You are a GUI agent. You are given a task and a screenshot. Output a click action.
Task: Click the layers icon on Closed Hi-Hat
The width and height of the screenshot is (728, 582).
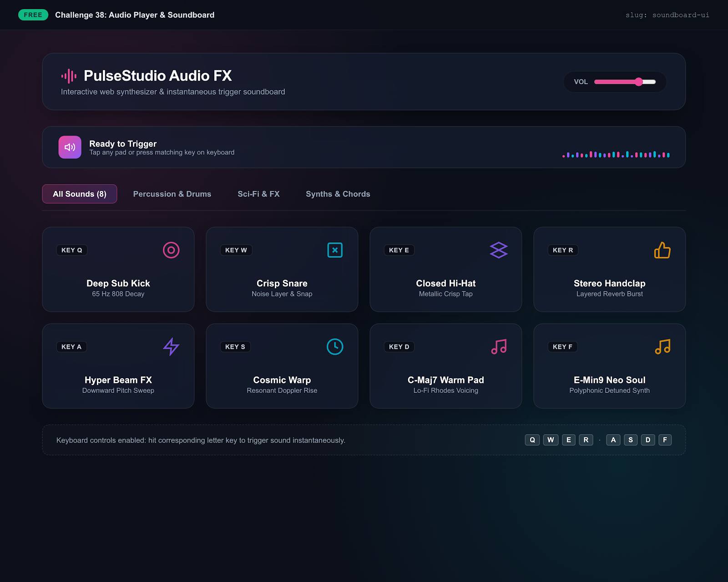[499, 250]
